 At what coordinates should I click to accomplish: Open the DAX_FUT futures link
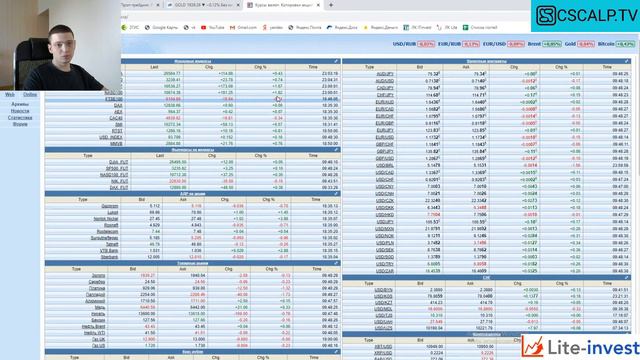pos(119,187)
